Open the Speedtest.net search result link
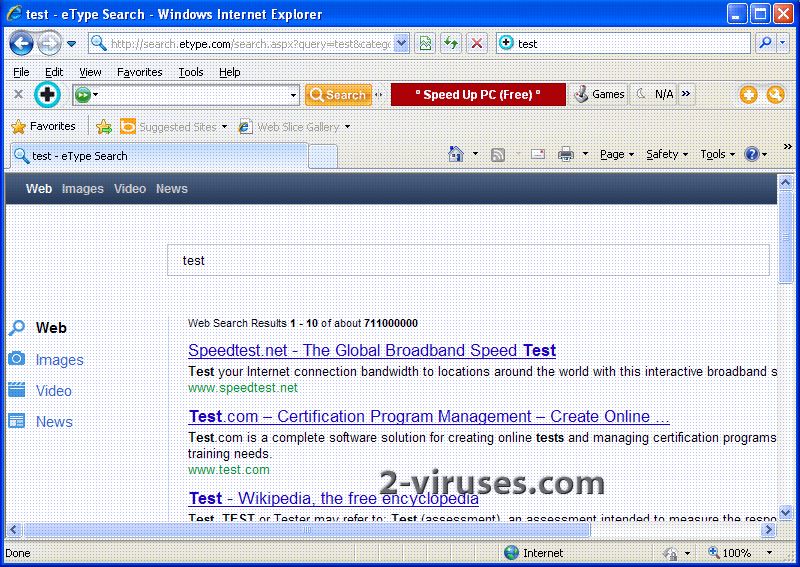Screen dimensions: 800x567 [372, 351]
